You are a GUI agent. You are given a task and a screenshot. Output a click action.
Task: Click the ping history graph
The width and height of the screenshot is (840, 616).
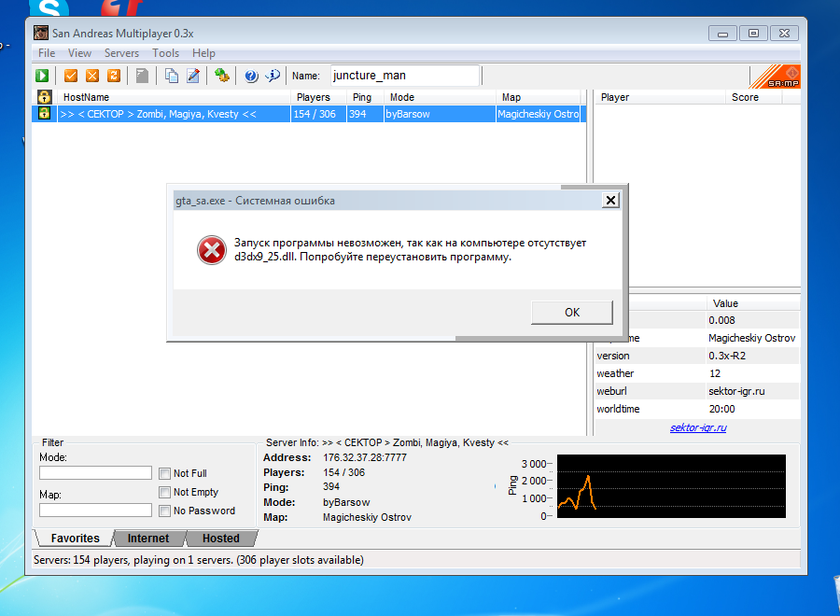click(671, 486)
